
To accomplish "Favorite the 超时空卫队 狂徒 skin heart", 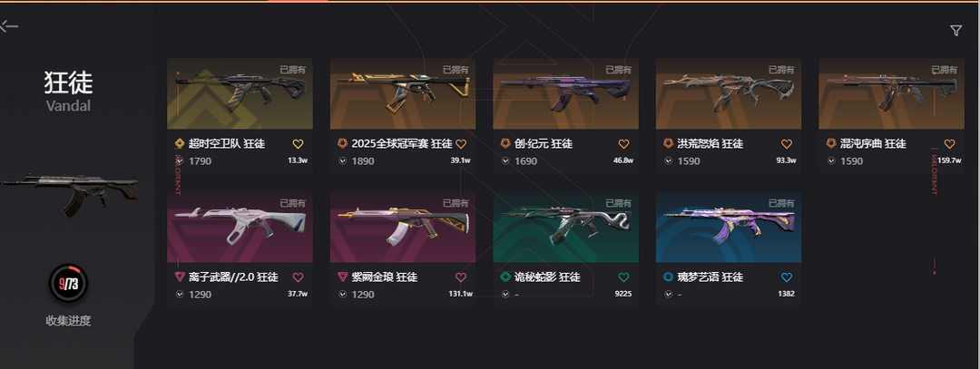I will click(x=298, y=144).
